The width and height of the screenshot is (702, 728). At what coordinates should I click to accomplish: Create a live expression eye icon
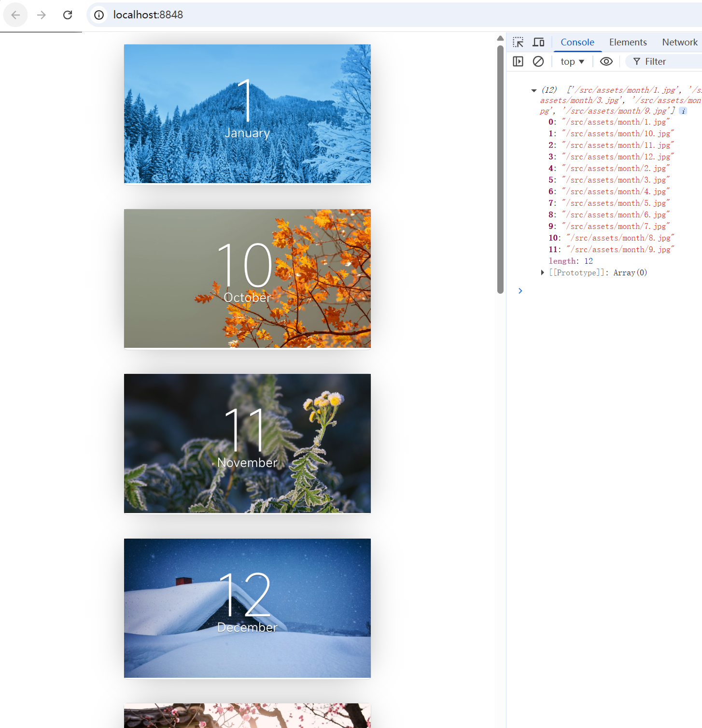click(x=606, y=61)
